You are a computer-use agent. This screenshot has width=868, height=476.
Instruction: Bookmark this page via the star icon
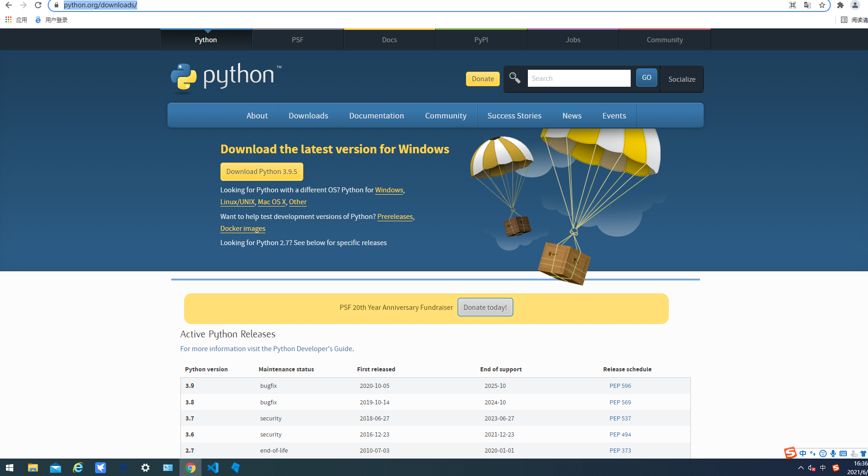(822, 5)
